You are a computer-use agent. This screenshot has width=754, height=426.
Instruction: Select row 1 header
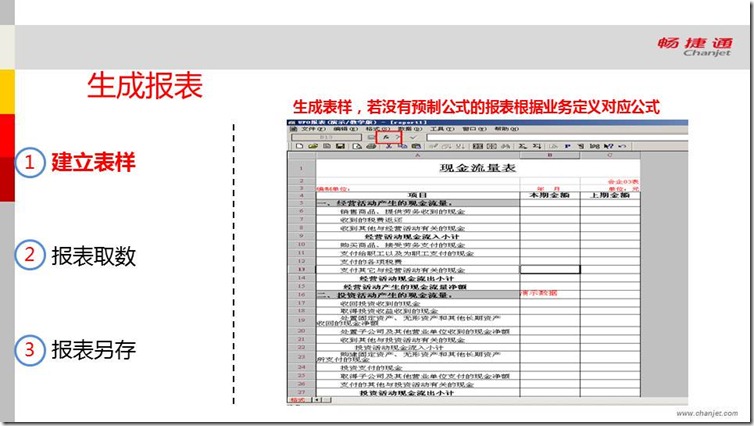click(302, 168)
